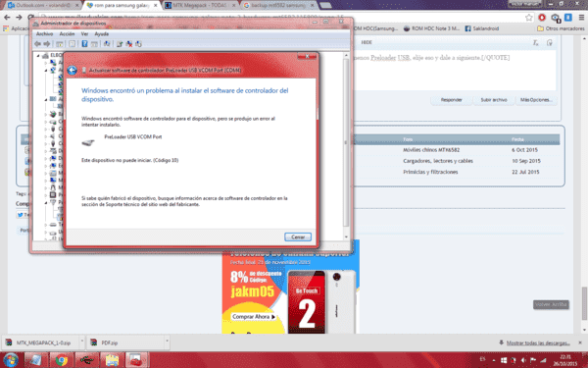The height and width of the screenshot is (368, 588).
Task: Open the Archivo menu in Device Manager
Action: click(x=44, y=33)
